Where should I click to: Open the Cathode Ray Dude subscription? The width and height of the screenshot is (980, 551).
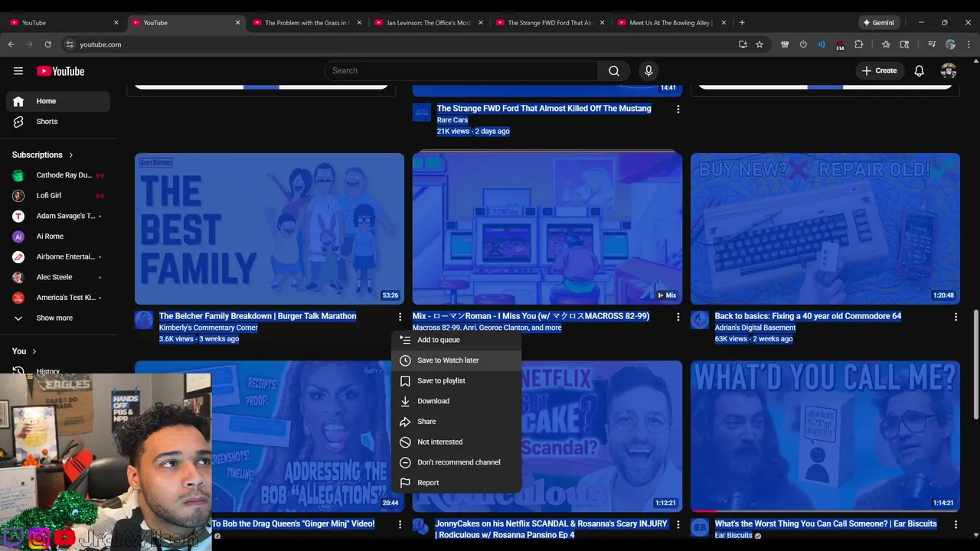coord(58,175)
